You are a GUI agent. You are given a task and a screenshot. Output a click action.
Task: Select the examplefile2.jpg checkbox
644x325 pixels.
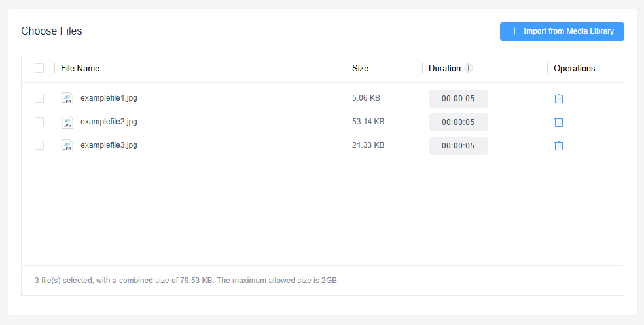(39, 122)
